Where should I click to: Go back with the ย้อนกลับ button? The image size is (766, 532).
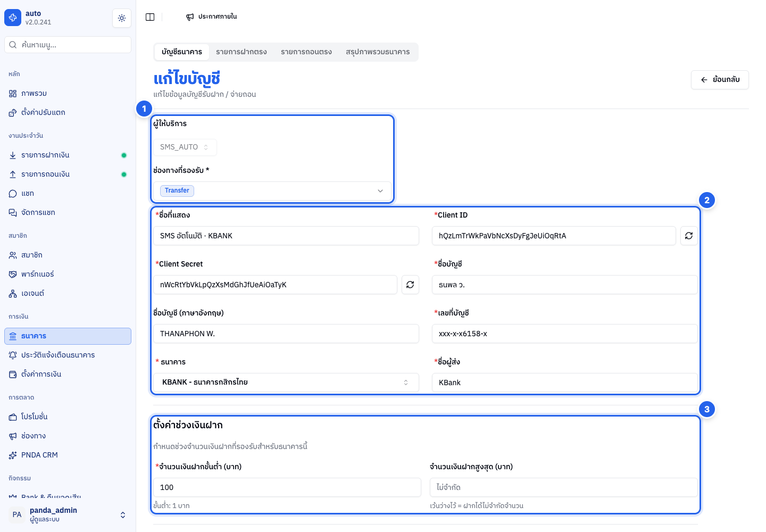click(720, 80)
